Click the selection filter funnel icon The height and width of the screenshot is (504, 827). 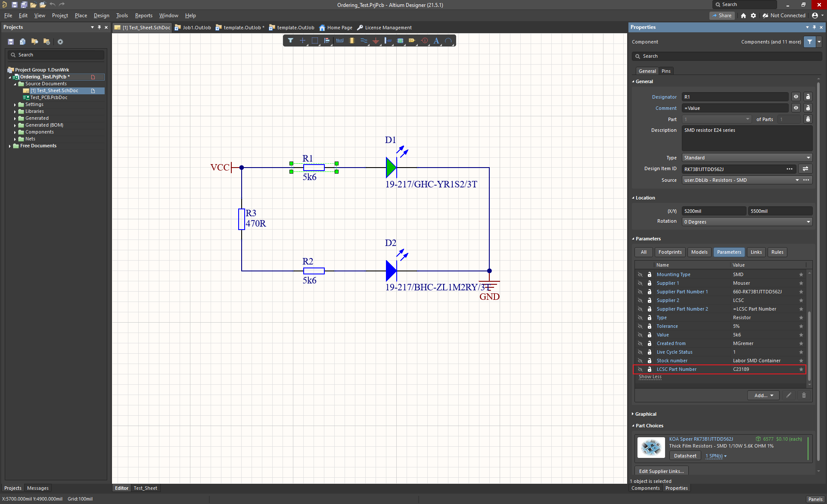pyautogui.click(x=290, y=40)
